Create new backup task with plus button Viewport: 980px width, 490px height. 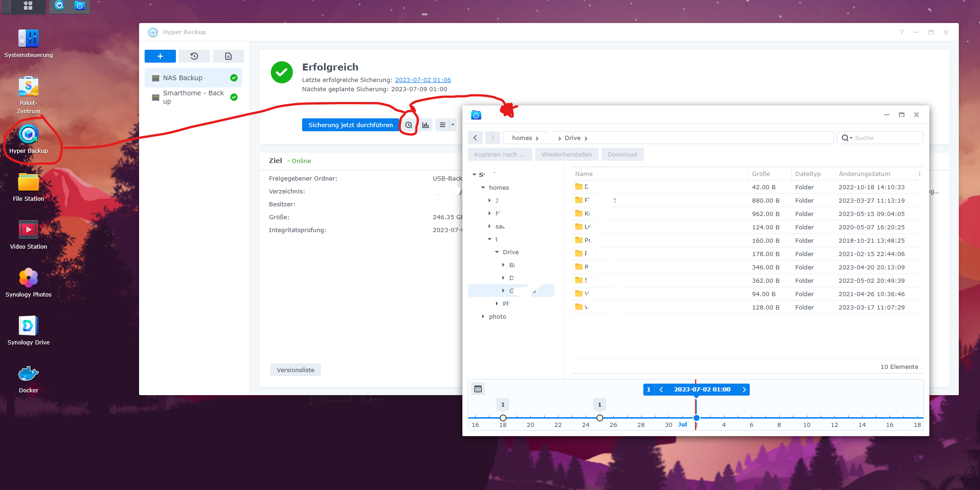pos(160,56)
